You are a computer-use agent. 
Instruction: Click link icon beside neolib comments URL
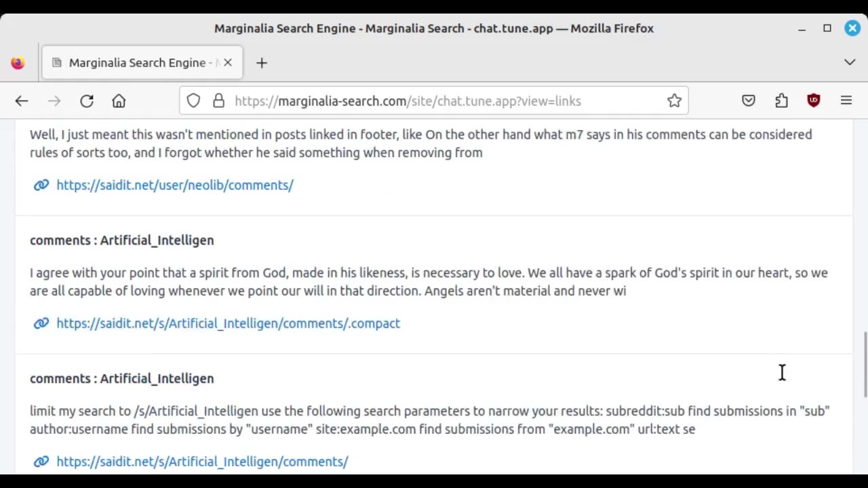(x=41, y=185)
